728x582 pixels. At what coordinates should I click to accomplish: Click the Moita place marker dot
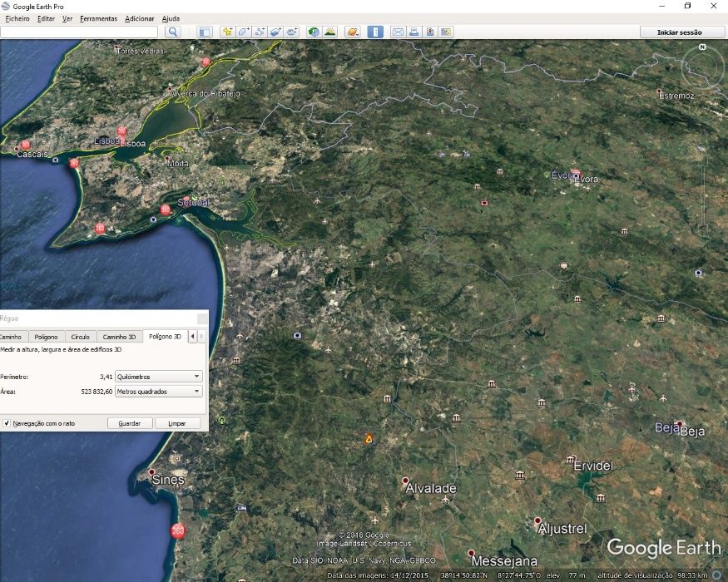(x=166, y=158)
